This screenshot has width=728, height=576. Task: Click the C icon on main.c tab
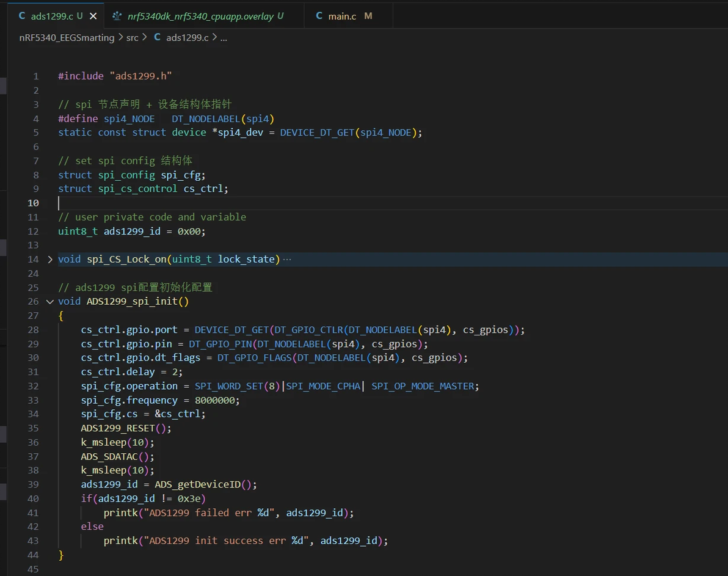(x=319, y=16)
